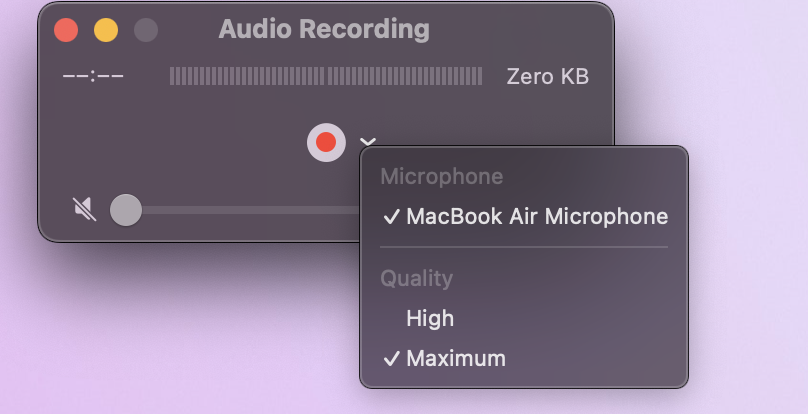
Task: Click the separator line above Quality
Action: [523, 247]
